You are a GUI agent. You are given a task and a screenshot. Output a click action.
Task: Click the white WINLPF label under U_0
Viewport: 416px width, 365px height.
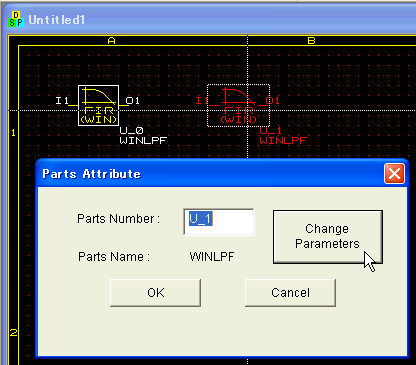143,141
